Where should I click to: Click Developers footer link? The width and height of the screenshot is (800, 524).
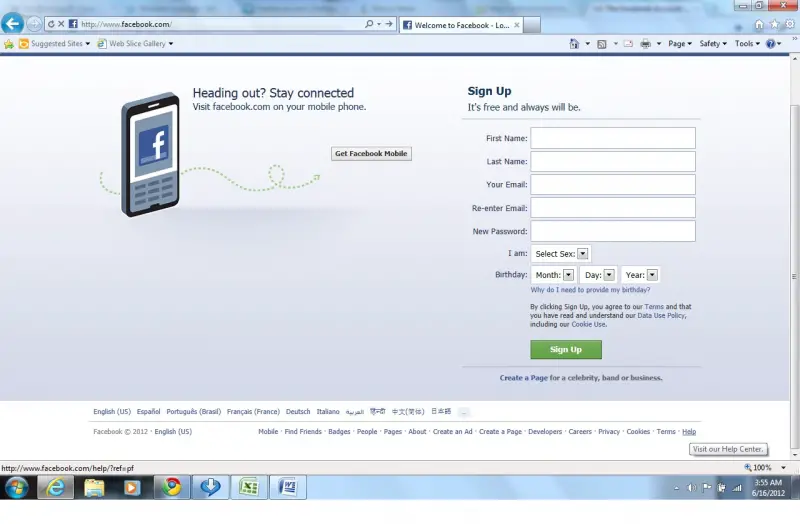tap(545, 432)
